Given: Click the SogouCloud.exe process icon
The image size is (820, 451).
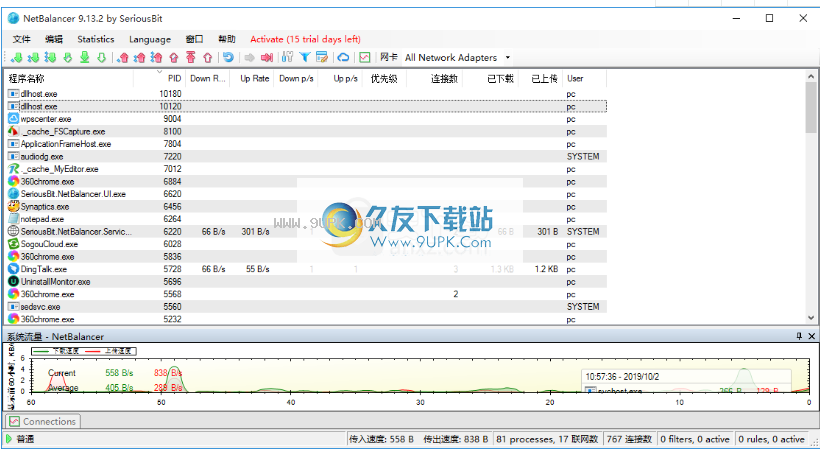Looking at the screenshot, I should [13, 244].
